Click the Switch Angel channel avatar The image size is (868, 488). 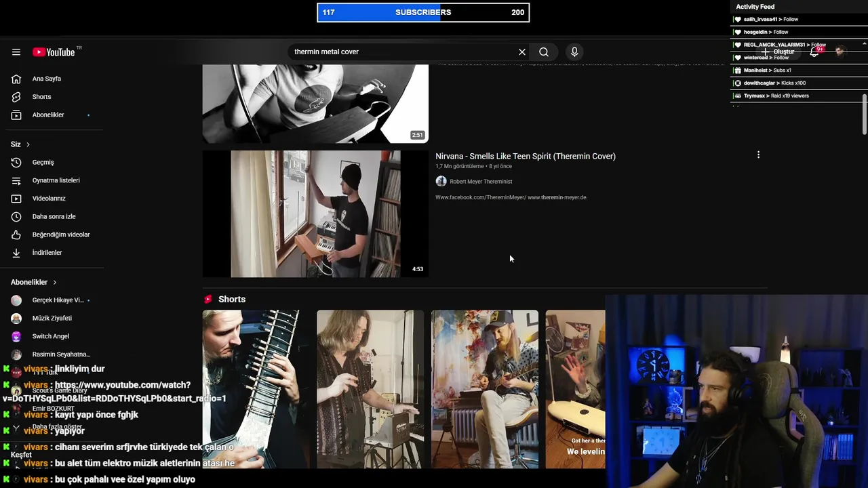click(x=16, y=336)
